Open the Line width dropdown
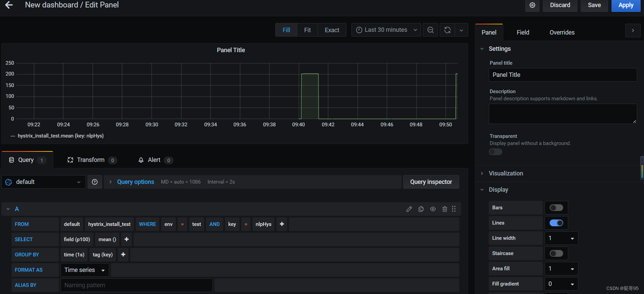This screenshot has width=644, height=294. click(x=561, y=238)
